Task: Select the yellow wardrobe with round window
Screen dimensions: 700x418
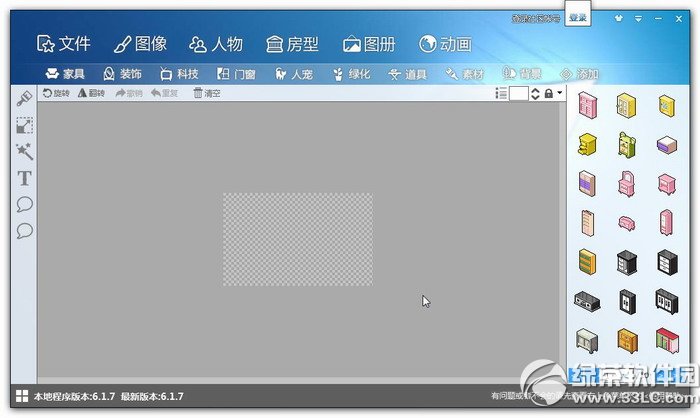Action: click(x=626, y=105)
